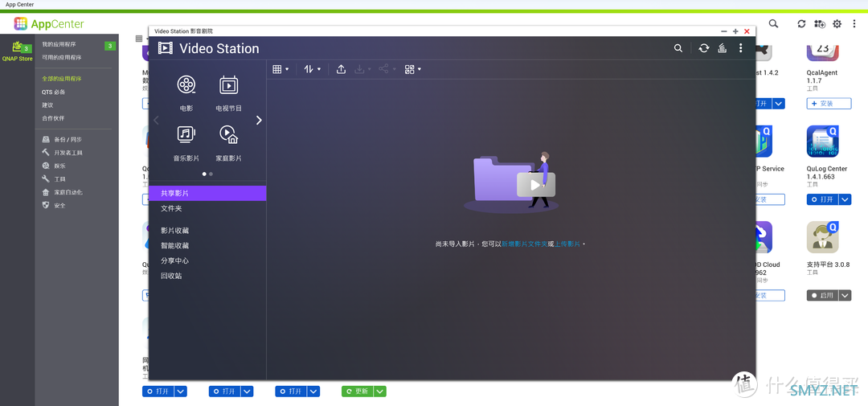This screenshot has height=406, width=868.
Task: Open the download dropdown in toolbar
Action: [x=362, y=69]
